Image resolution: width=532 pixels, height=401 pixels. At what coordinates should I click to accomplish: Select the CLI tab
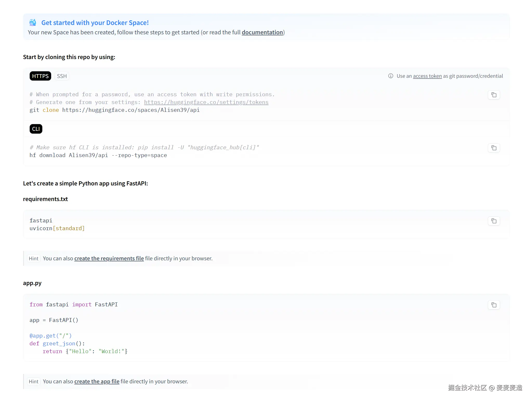pos(36,129)
